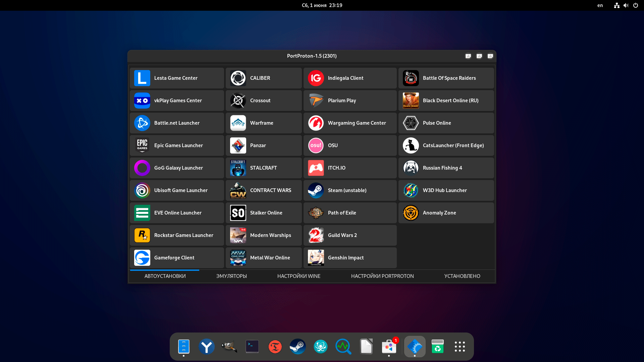This screenshot has height=362, width=644.
Task: Switch to ЭМУЛЯТОРЫ tab
Action: click(231, 276)
